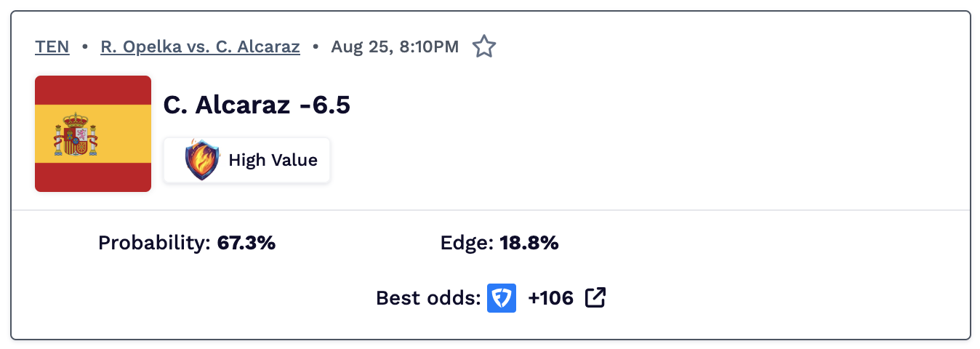Favorite this pick with the star icon
980x349 pixels.
[x=484, y=47]
